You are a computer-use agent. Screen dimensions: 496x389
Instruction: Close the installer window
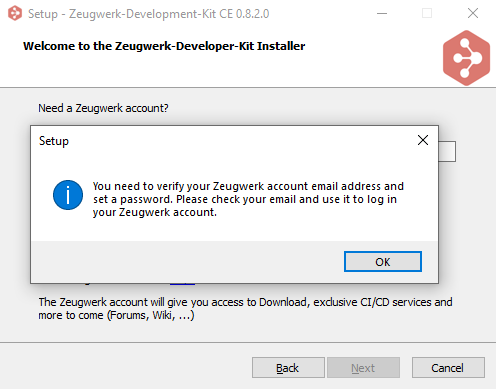(473, 14)
